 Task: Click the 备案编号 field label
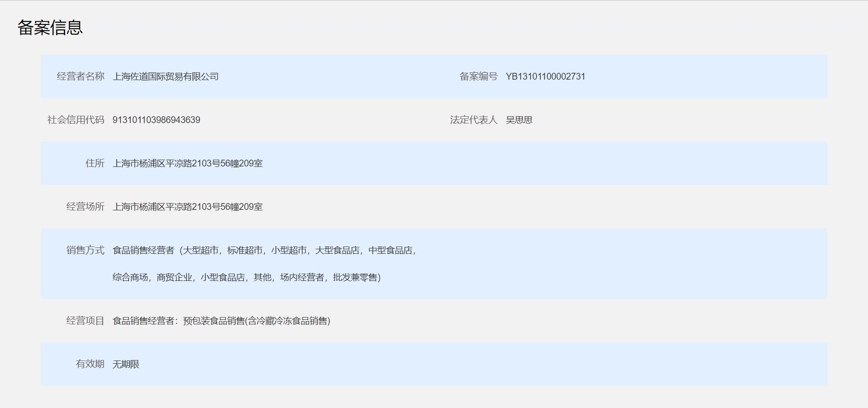pyautogui.click(x=478, y=76)
